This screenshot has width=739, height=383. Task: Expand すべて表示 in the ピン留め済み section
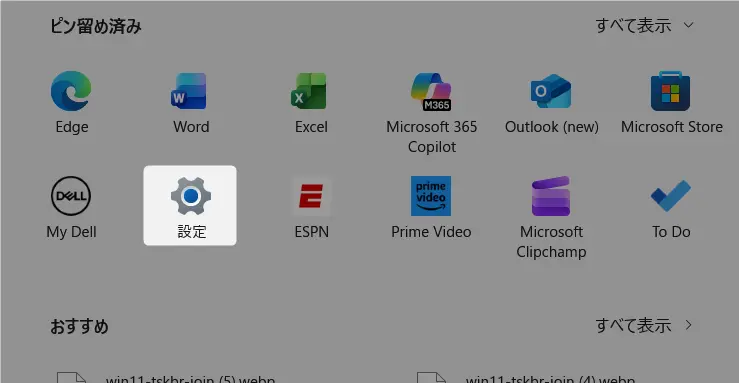tap(644, 25)
